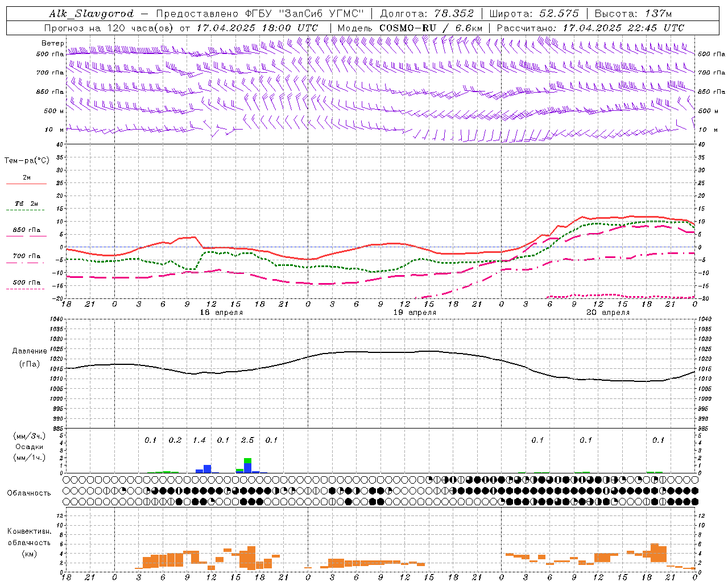This screenshot has width=728, height=582.
Task: Click the "Осадки" precipitation label
Action: tap(29, 447)
